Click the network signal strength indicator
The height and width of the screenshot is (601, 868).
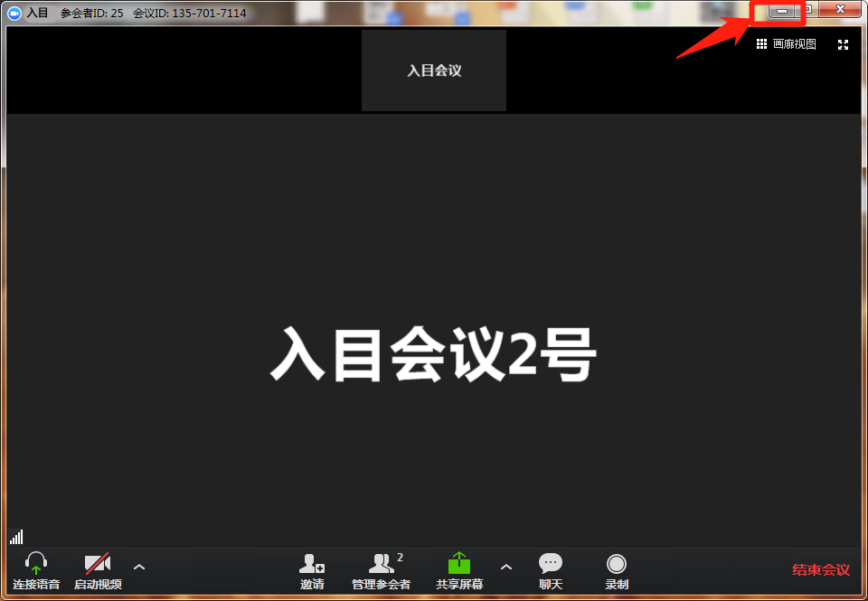pos(16,537)
